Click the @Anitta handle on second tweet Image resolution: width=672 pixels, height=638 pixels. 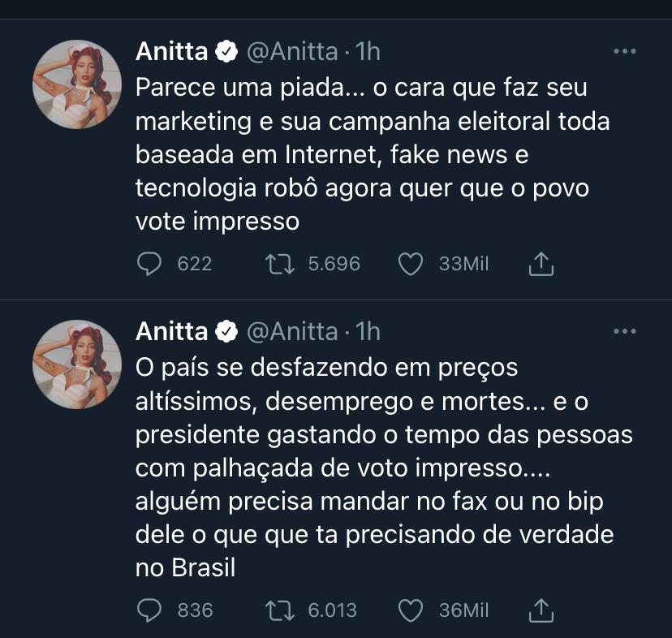point(291,331)
